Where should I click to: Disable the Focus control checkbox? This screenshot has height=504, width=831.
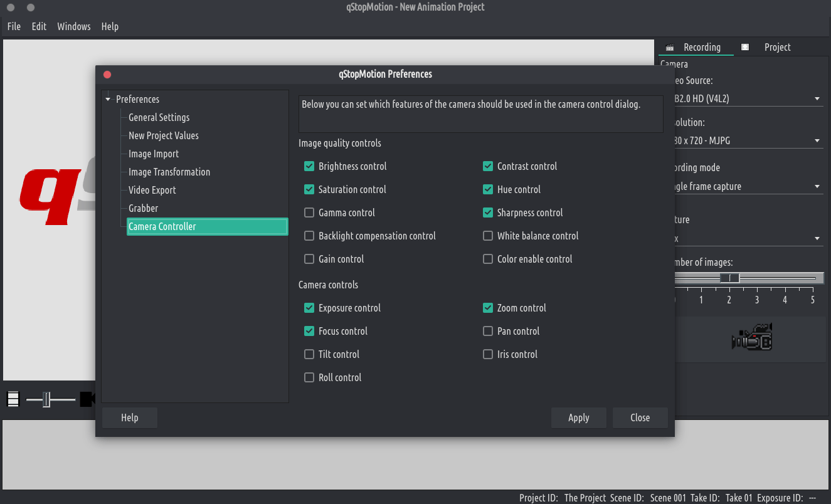(x=309, y=331)
